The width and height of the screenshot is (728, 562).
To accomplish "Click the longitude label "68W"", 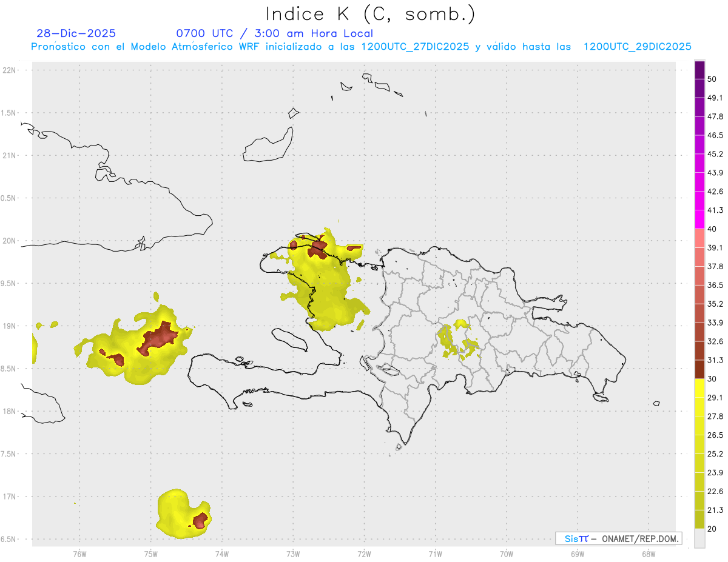I will pyautogui.click(x=649, y=554).
